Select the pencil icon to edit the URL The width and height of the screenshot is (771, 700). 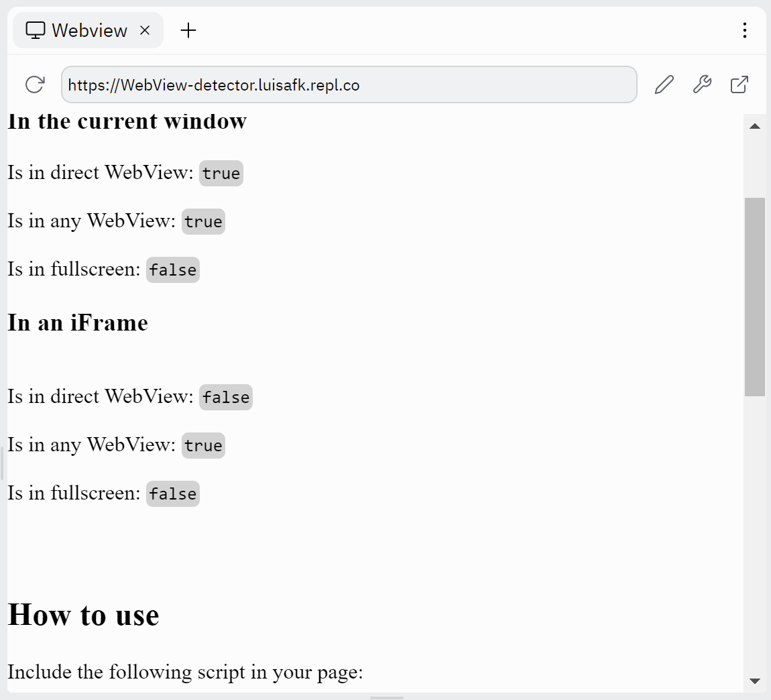(x=664, y=84)
